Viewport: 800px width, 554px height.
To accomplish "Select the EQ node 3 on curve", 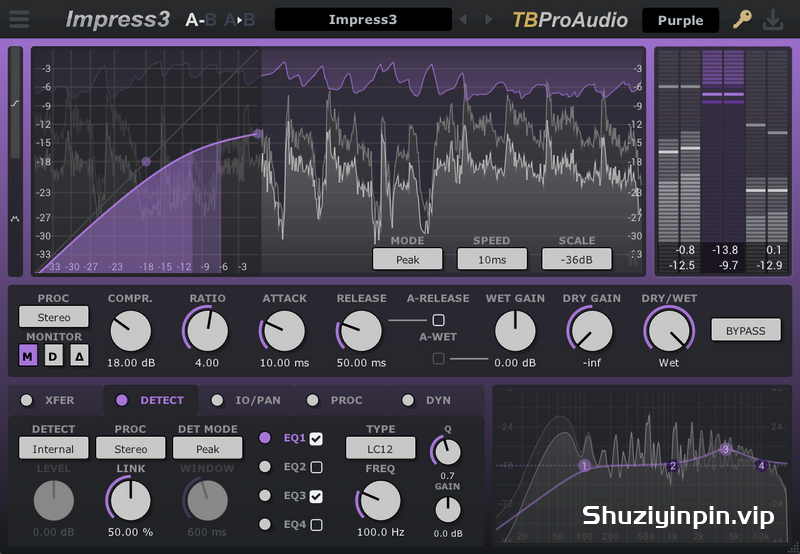I will [x=726, y=449].
